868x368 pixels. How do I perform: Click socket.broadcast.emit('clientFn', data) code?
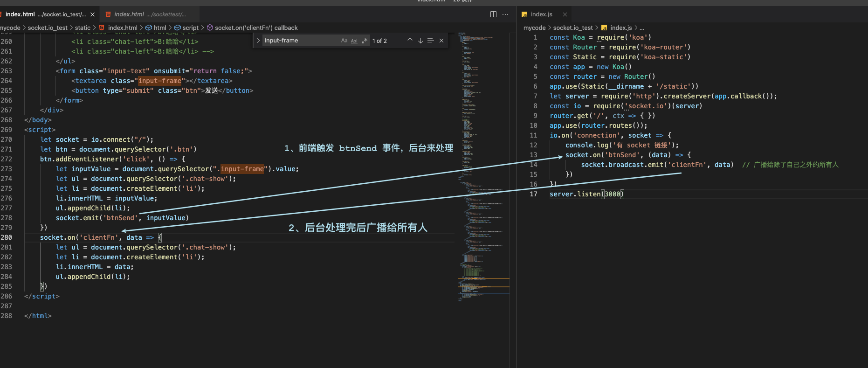coord(657,165)
